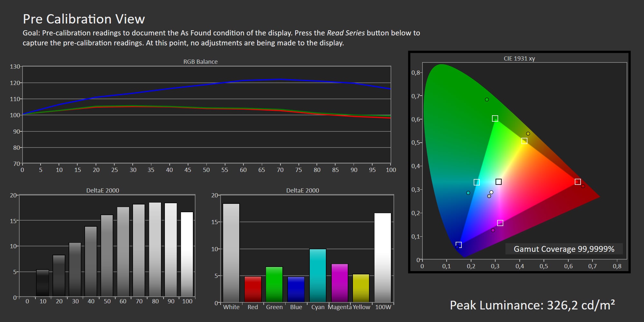Select the 10 grayscale bar in DeltaE chart
Viewport: 644px width, 322px height.
point(43,283)
